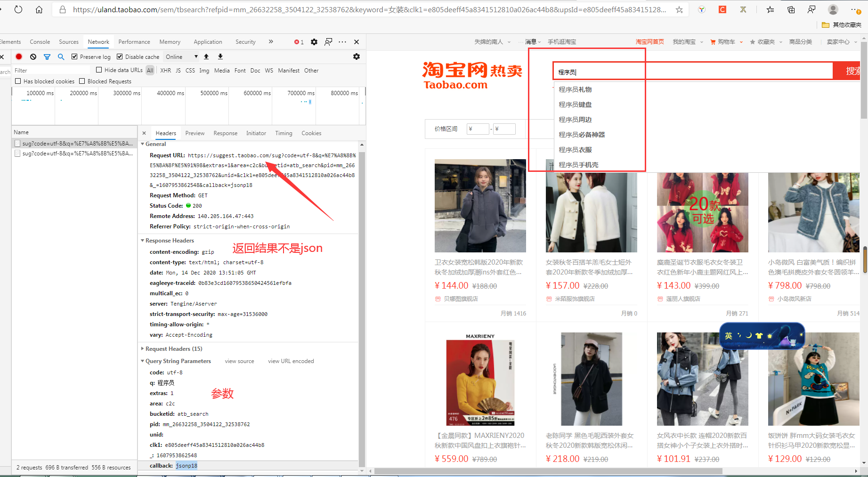
Task: Bookmark this page with the star icon
Action: coord(679,9)
